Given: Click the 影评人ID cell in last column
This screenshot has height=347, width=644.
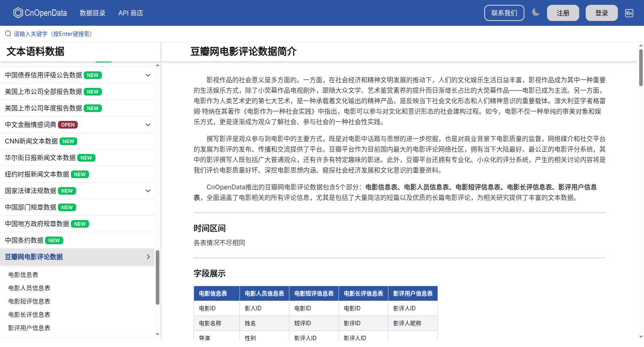Looking at the screenshot, I should coord(413,308).
